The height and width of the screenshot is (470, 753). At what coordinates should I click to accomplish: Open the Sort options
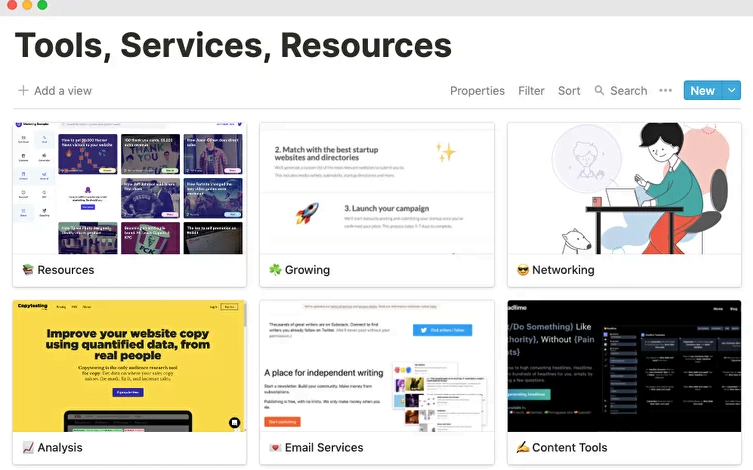pos(569,90)
